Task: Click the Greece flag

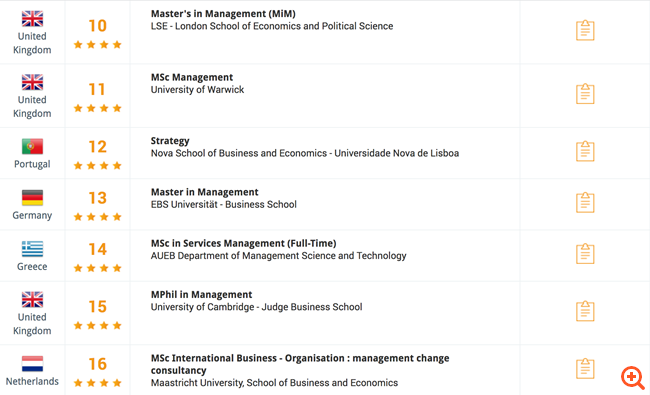Action: coord(32,249)
